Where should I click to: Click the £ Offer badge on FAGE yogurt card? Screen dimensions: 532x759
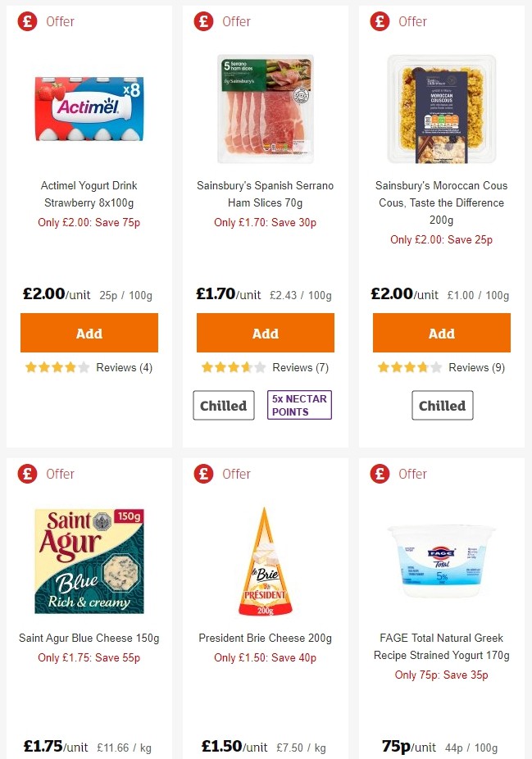pos(380,474)
